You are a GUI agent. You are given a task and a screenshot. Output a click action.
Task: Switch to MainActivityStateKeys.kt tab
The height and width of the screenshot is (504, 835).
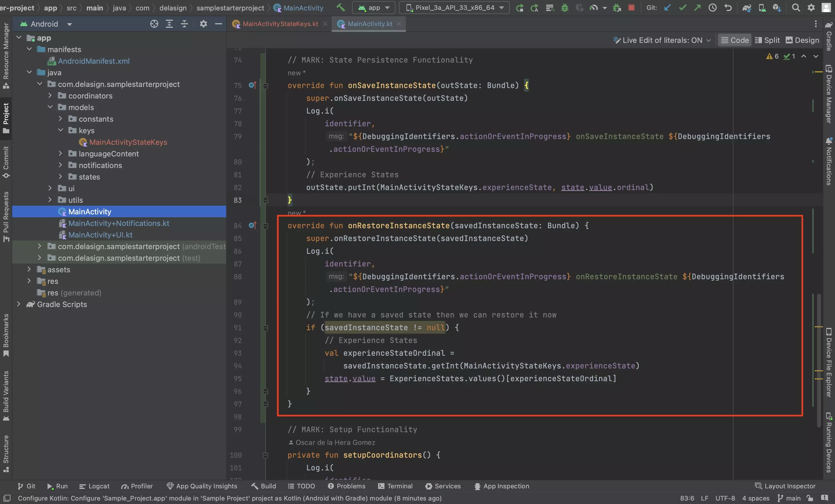pos(280,24)
